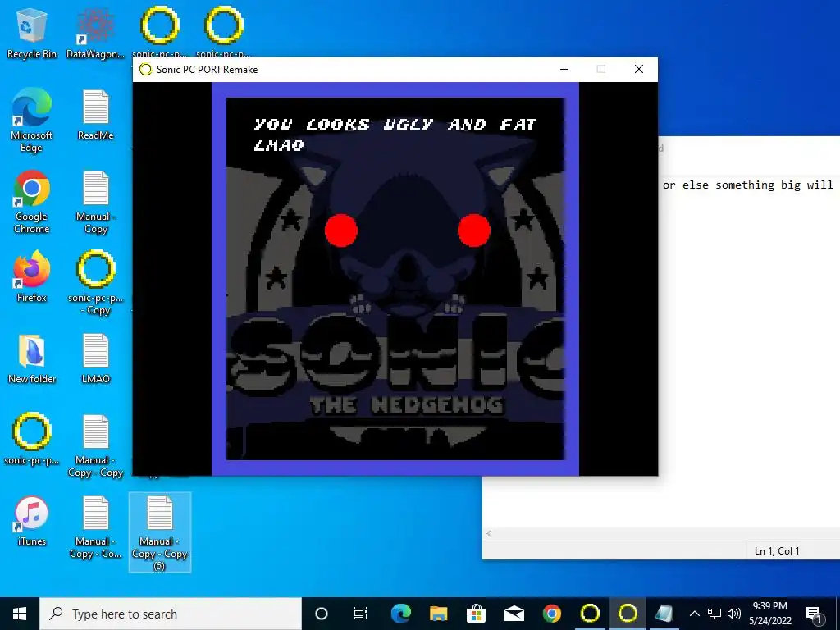
Task: Open Mail app from the taskbar
Action: 514,614
